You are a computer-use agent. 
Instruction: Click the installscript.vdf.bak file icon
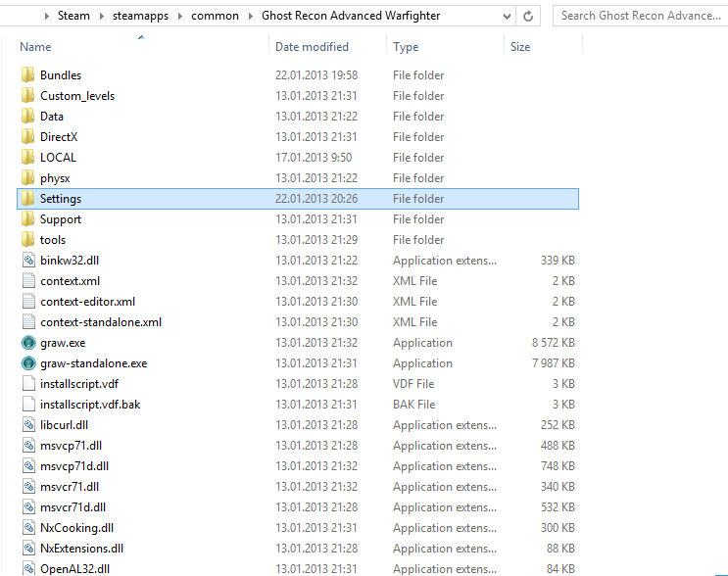click(28, 405)
